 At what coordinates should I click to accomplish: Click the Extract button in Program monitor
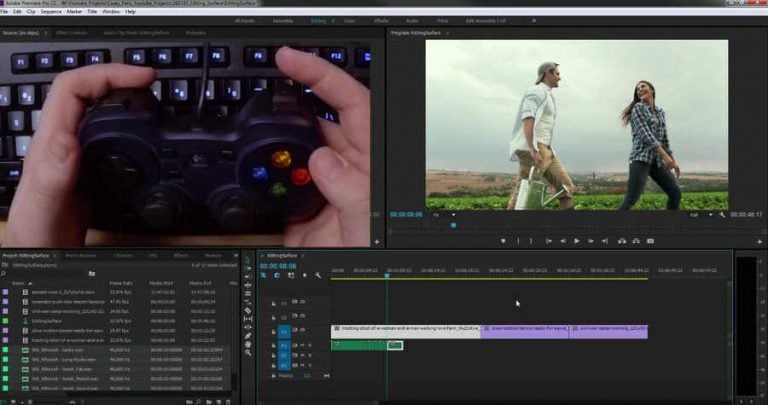pyautogui.click(x=636, y=241)
